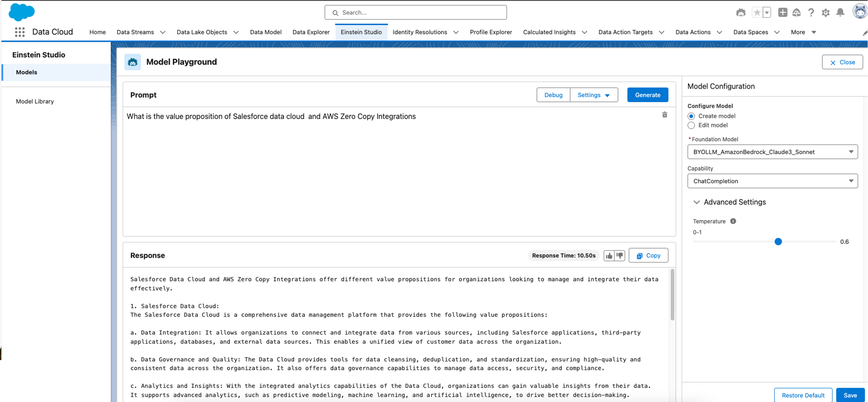868x402 pixels.
Task: Delete the prompt with the trash icon
Action: tap(664, 115)
